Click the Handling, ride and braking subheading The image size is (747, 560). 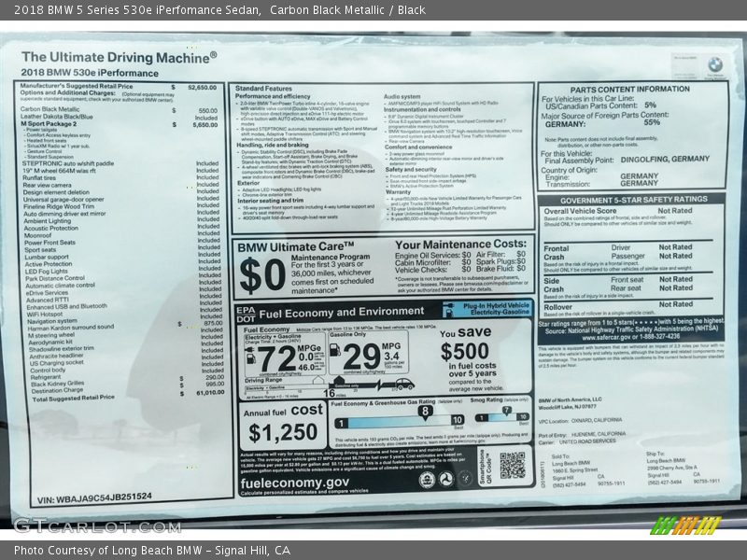[273, 145]
